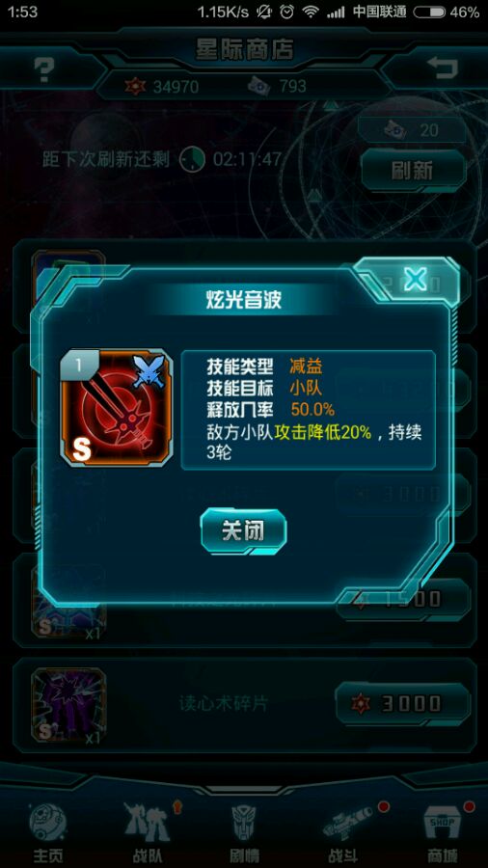Tap the 关闭 button

coord(243,530)
